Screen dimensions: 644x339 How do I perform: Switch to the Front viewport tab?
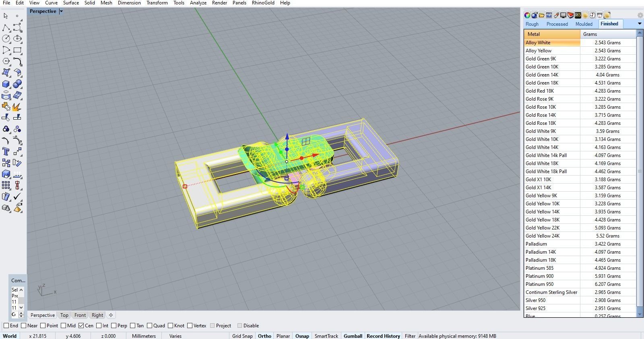(80, 315)
